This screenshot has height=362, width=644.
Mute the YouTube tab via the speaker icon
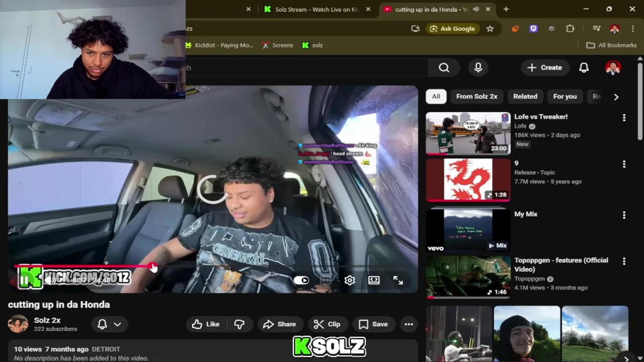point(476,9)
